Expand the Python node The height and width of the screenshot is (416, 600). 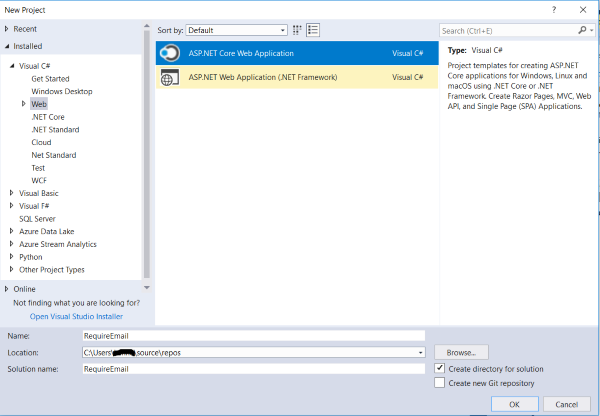pyautogui.click(x=11, y=256)
